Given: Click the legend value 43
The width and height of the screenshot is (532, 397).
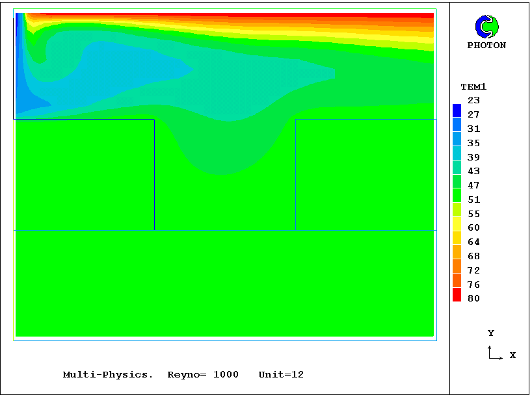Looking at the screenshot, I should [x=473, y=171].
